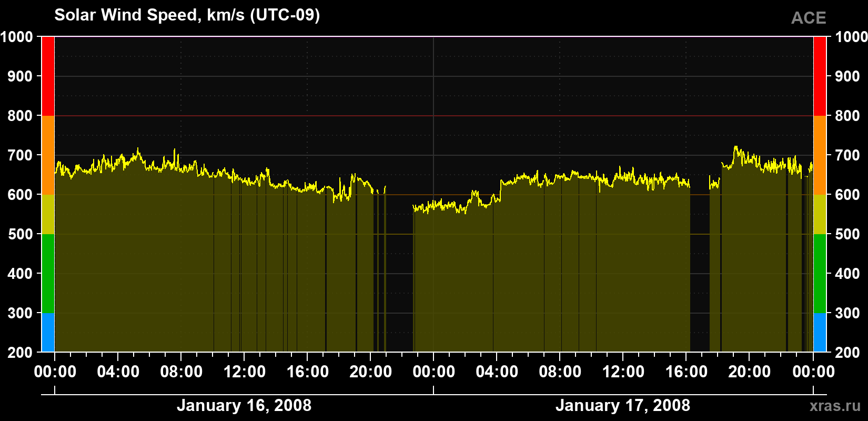
Task: Click the '12:00' time label under January 17
Action: (623, 372)
